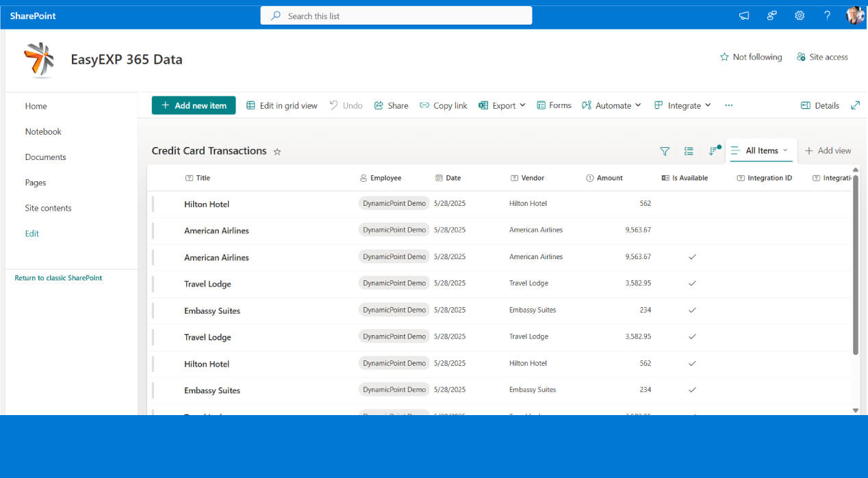Go to Home in the left navigation
Viewport: 868px width, 478px height.
tap(36, 106)
